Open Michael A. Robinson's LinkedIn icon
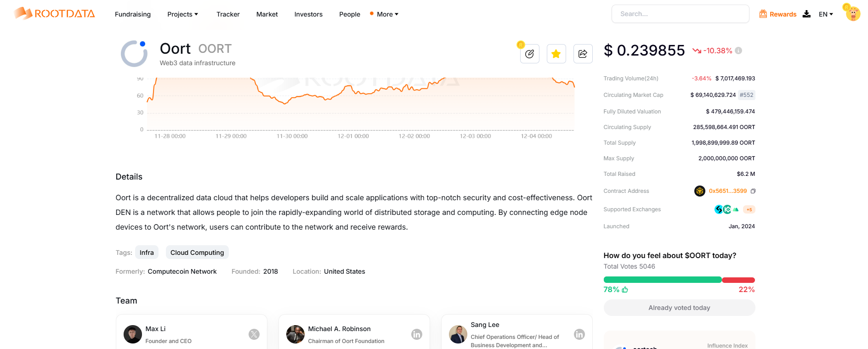 417,334
